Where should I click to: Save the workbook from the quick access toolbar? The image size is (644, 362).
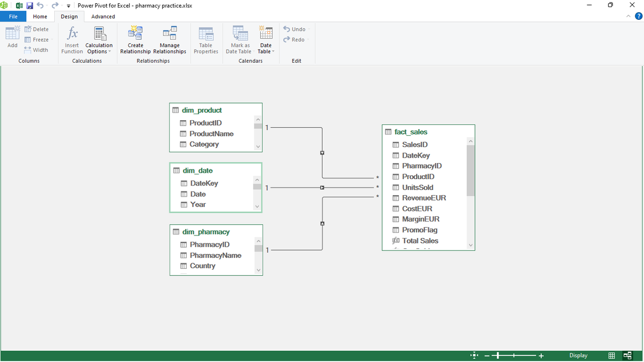pos(30,5)
